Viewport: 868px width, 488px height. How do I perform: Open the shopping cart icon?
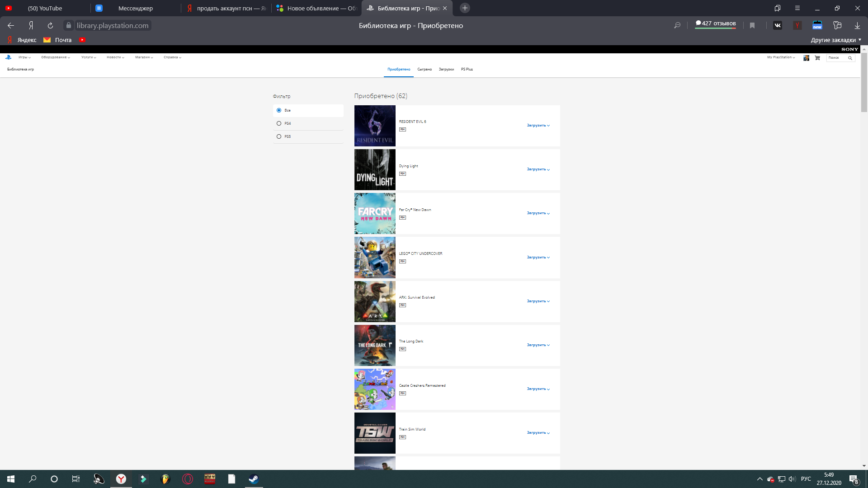817,58
